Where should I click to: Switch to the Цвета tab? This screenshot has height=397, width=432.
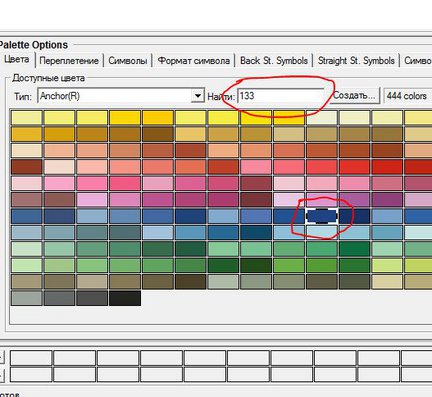pyautogui.click(x=17, y=60)
